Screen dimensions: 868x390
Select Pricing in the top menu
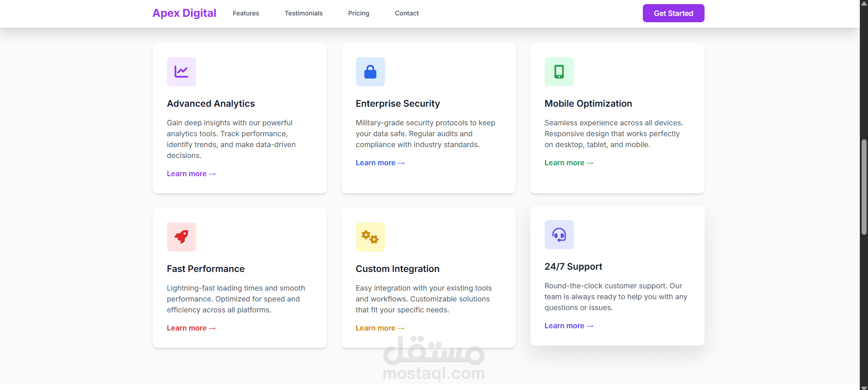tap(359, 13)
